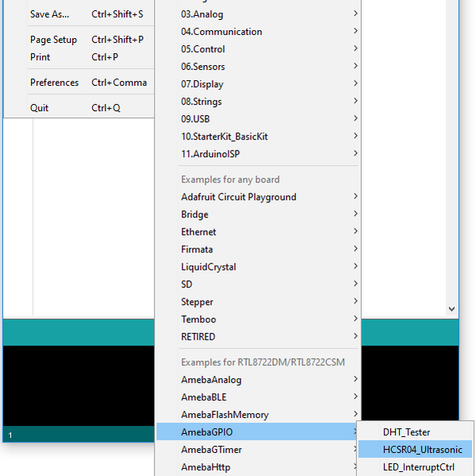This screenshot has width=476, height=476.
Task: Select the highlighted AmebaGPIO menu entry
Action: [x=256, y=432]
